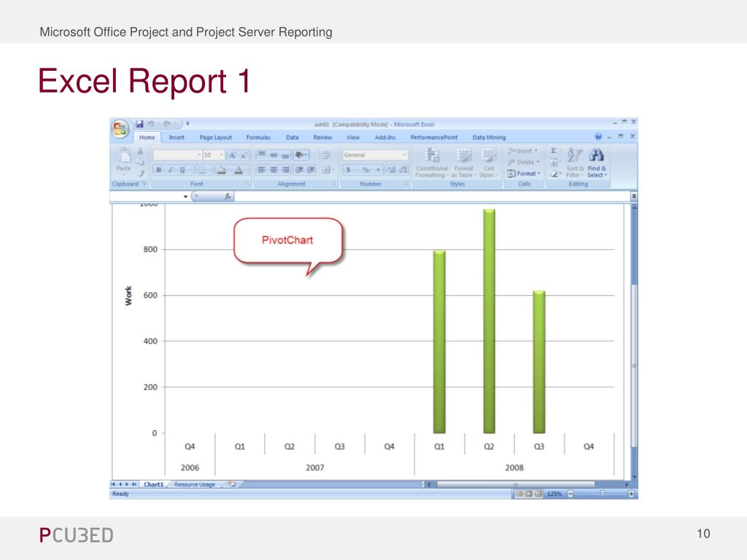Image resolution: width=747 pixels, height=560 pixels.
Task: Open the Name Box dropdown arrow
Action: point(185,196)
